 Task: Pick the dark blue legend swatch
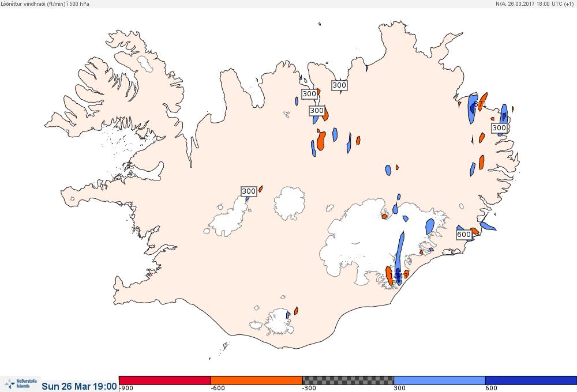coord(531,380)
